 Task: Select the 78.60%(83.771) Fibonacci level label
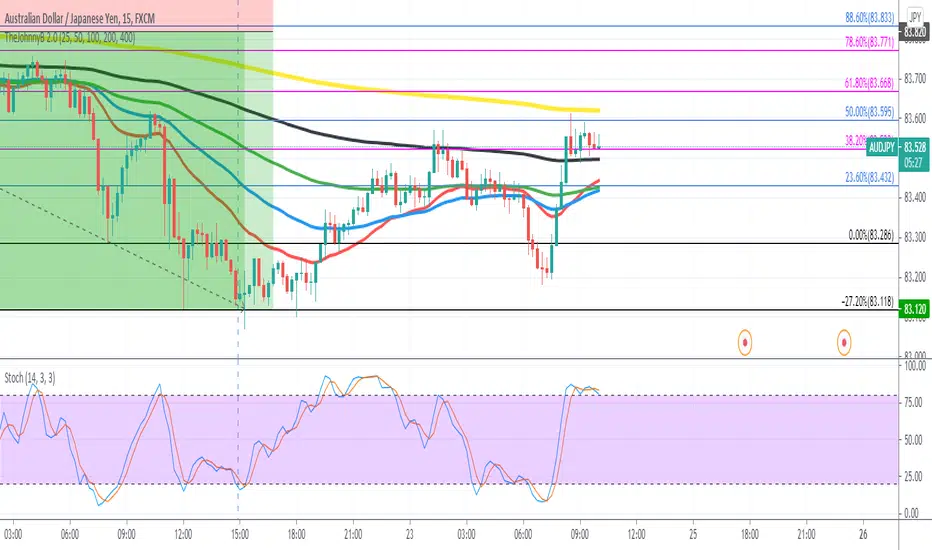(869, 42)
